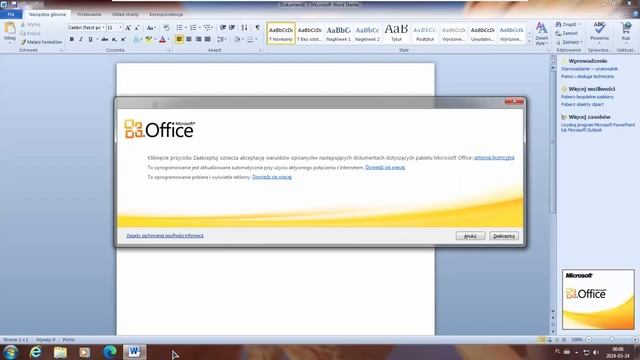Adjust the zoom slider handle
640x360 pixels.
tap(612, 340)
